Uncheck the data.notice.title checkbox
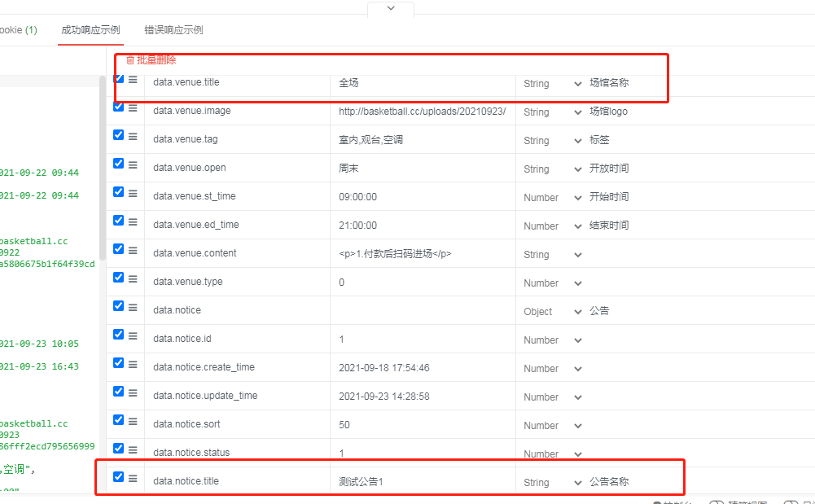Viewport: 815px width, 504px height. click(x=119, y=477)
